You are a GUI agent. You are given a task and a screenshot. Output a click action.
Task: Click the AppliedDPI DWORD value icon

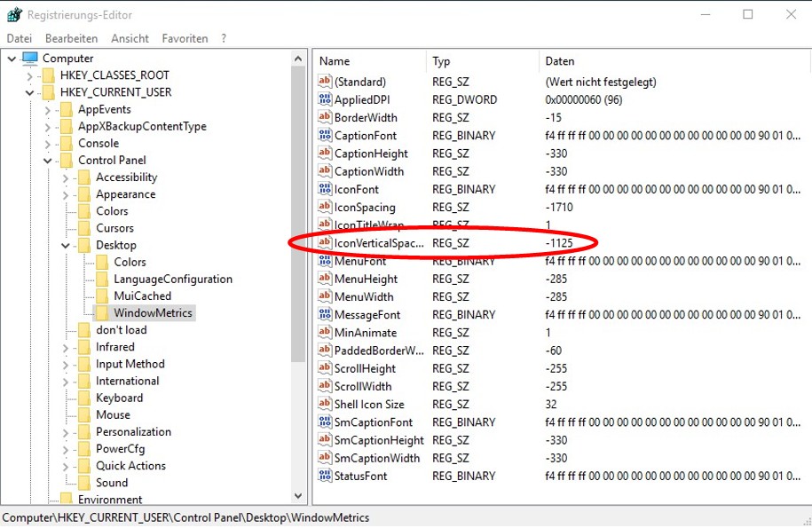coord(325,99)
